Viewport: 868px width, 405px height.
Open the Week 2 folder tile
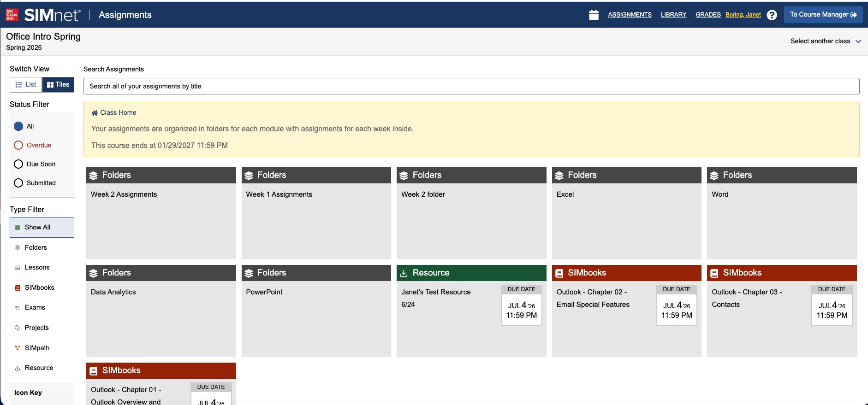pos(471,213)
